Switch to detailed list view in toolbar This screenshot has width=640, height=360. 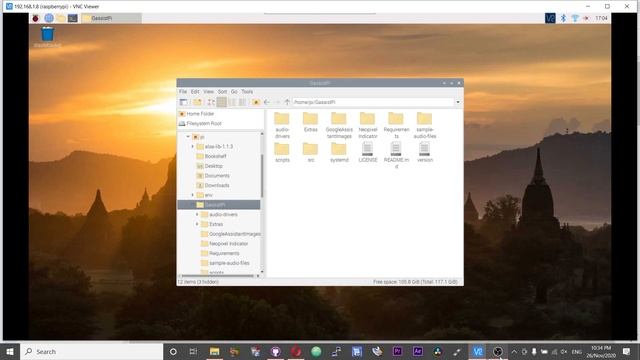[242, 102]
